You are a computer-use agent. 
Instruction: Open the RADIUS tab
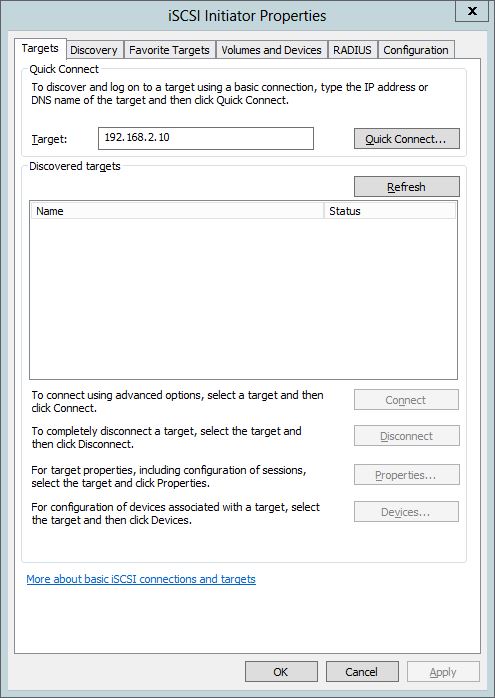pos(353,50)
